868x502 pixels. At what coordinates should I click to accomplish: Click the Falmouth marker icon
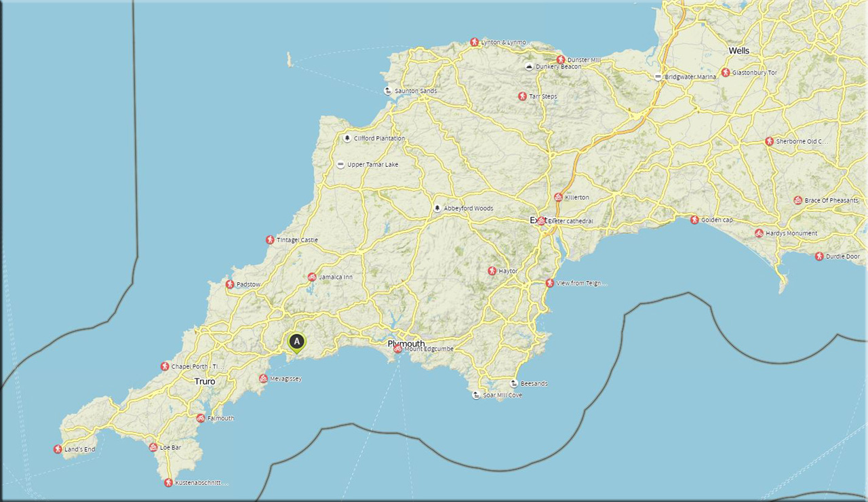click(201, 419)
